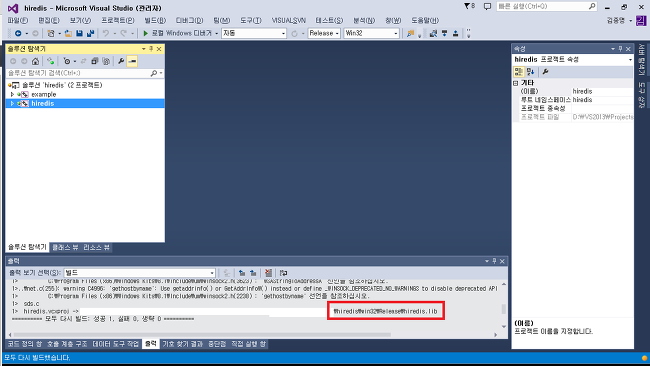The width and height of the screenshot is (650, 366).
Task: Switch to the 클래스 뷰 tab
Action: tap(65, 247)
